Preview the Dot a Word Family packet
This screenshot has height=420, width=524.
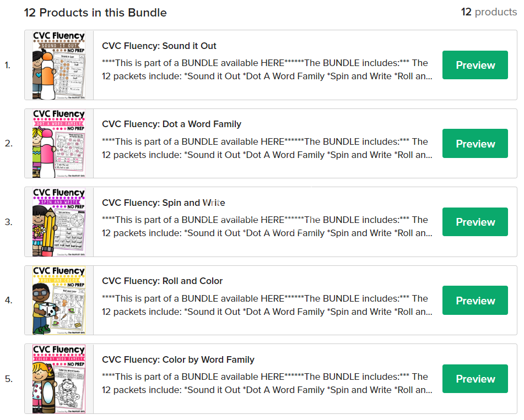pos(475,144)
